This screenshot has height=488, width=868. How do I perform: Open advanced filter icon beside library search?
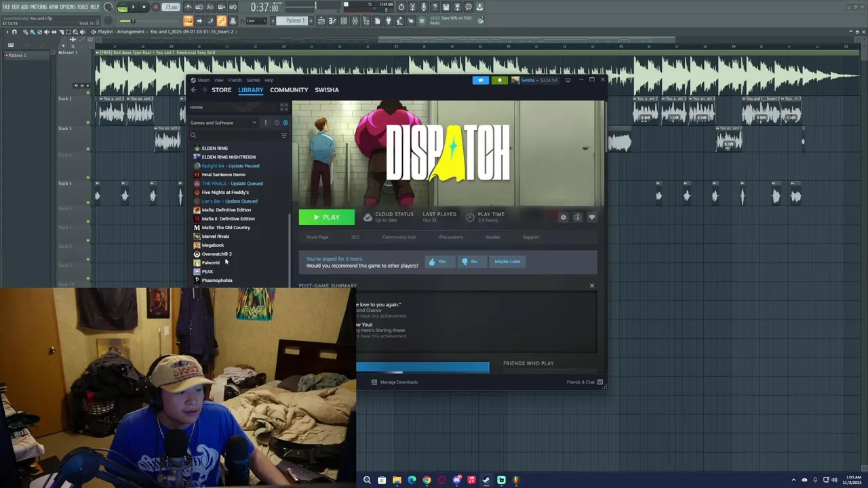click(x=284, y=136)
